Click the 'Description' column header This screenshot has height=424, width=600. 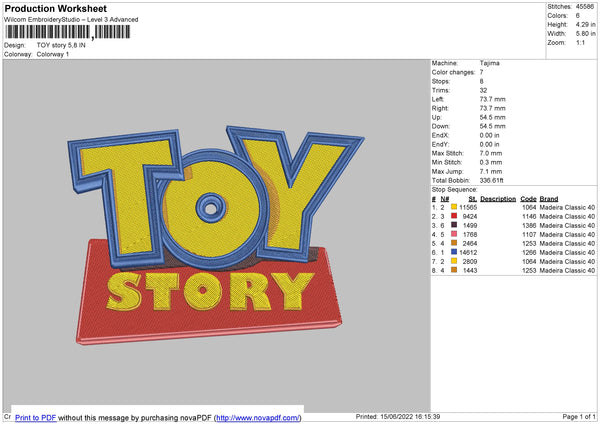(498, 199)
